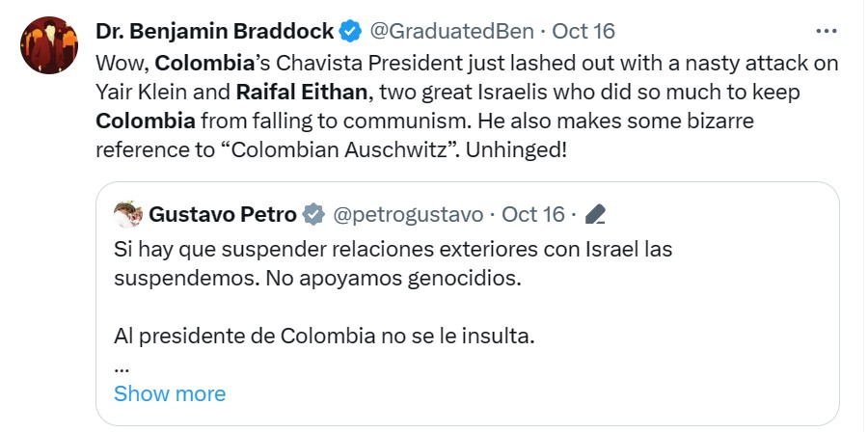Click the Oct 16 timestamp on Petro's tweet
Screen dimensions: 868x432
[535, 213]
